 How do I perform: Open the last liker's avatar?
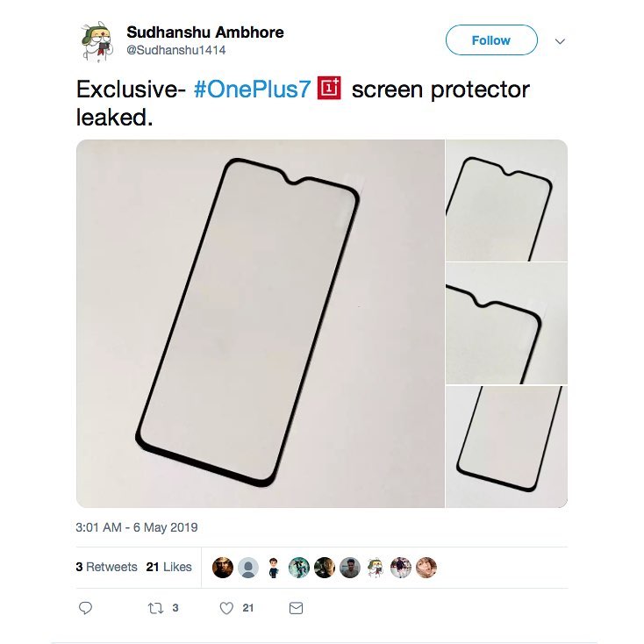pos(426,568)
